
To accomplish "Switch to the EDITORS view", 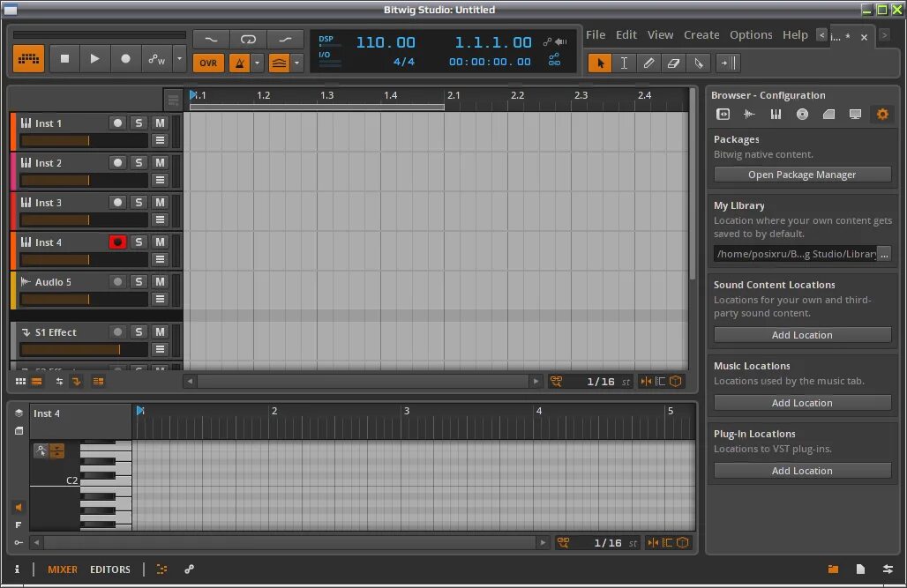I will tap(110, 569).
